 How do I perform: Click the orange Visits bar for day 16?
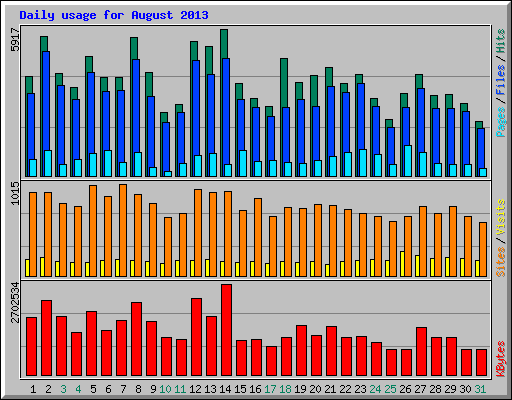258,237
